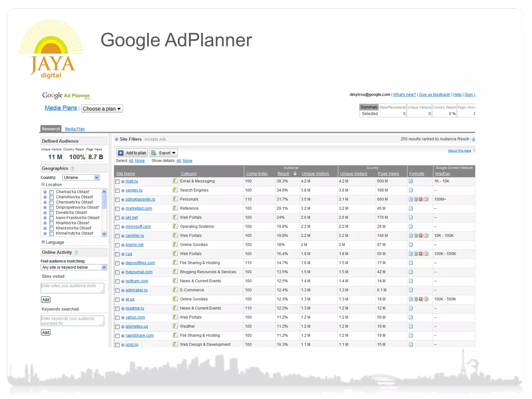Viewport: 532px width, 399px height.
Task: Check the livejournal.com row checkbox
Action: point(117,272)
